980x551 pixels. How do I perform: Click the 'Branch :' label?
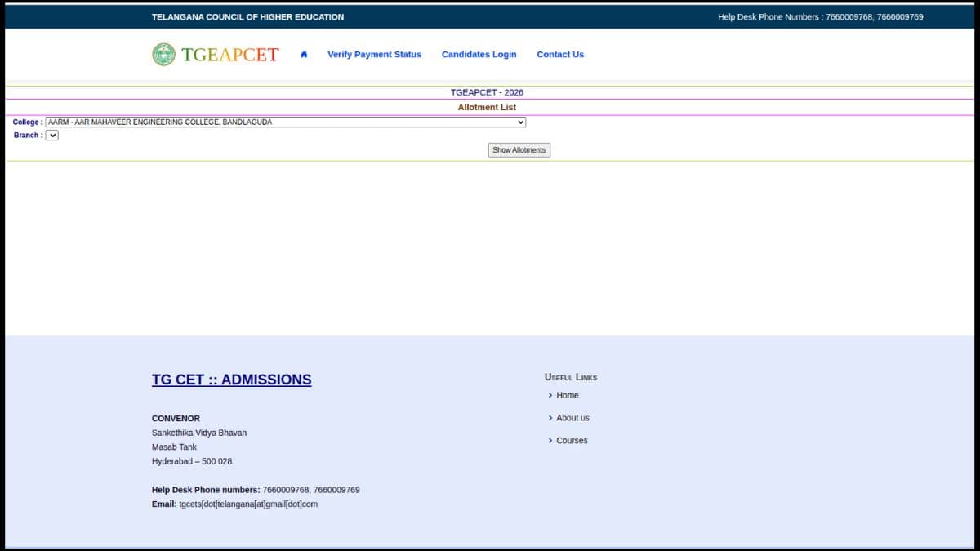[x=28, y=136]
